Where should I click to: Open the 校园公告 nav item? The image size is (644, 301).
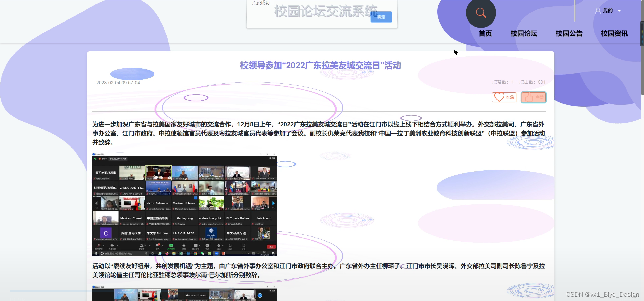[569, 33]
